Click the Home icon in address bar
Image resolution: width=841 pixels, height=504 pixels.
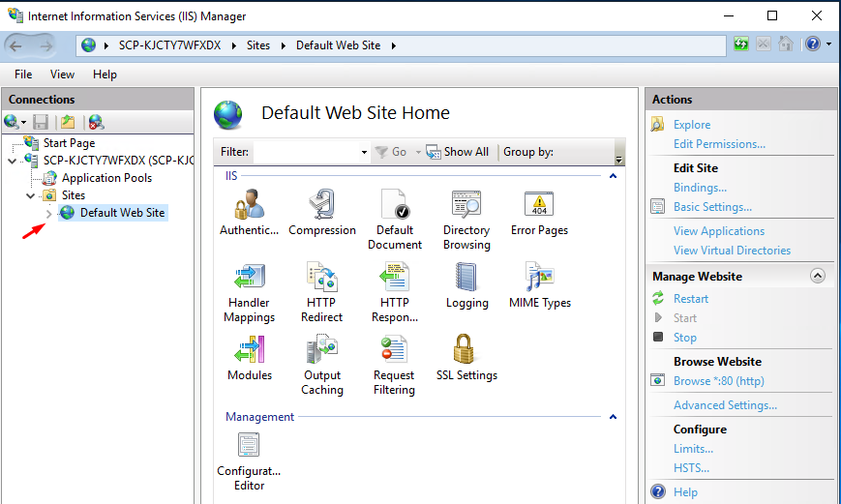[786, 44]
